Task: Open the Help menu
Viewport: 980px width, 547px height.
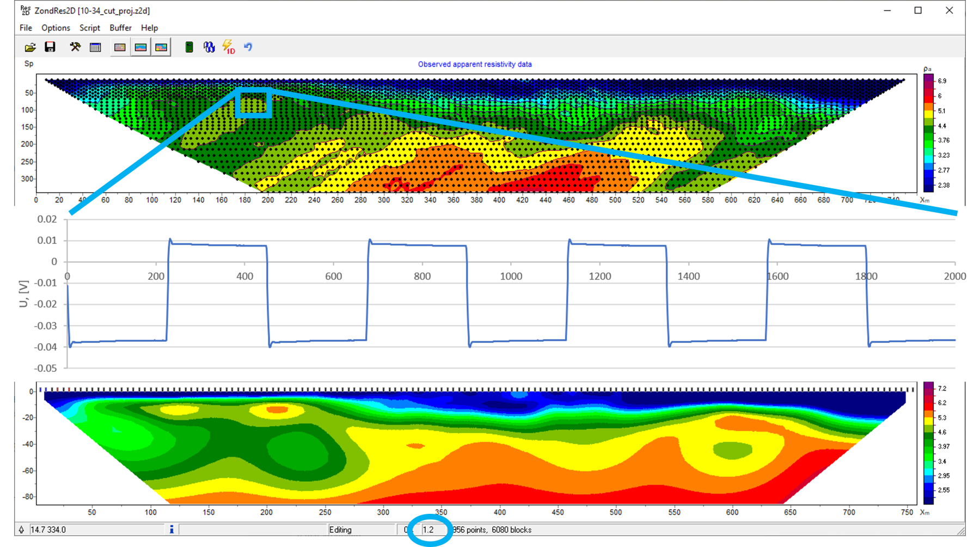Action: coord(149,28)
